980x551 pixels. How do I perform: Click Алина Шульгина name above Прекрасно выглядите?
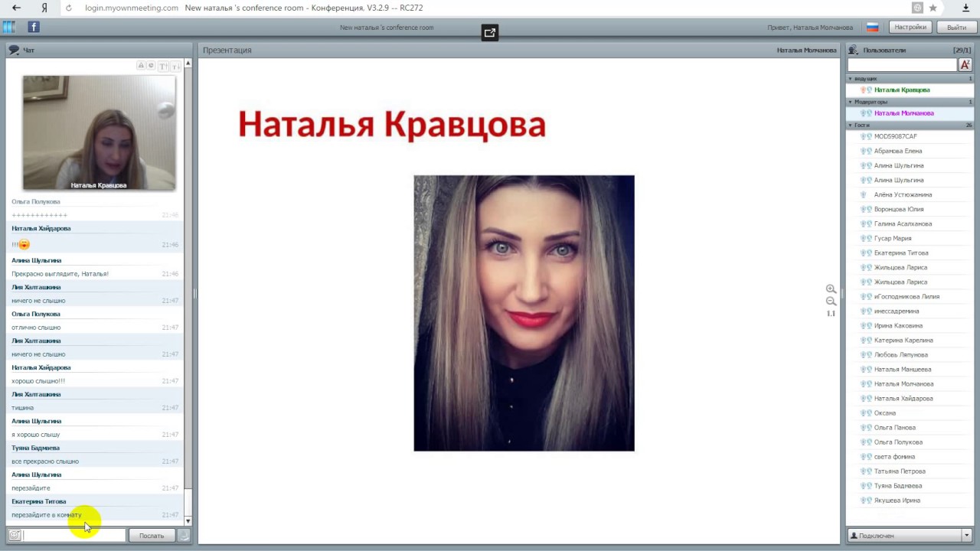pos(36,260)
